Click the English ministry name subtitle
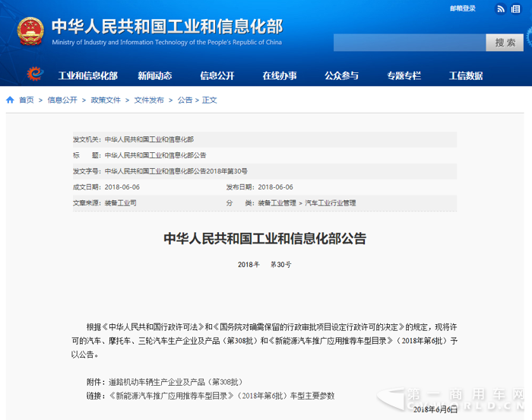 (167, 42)
